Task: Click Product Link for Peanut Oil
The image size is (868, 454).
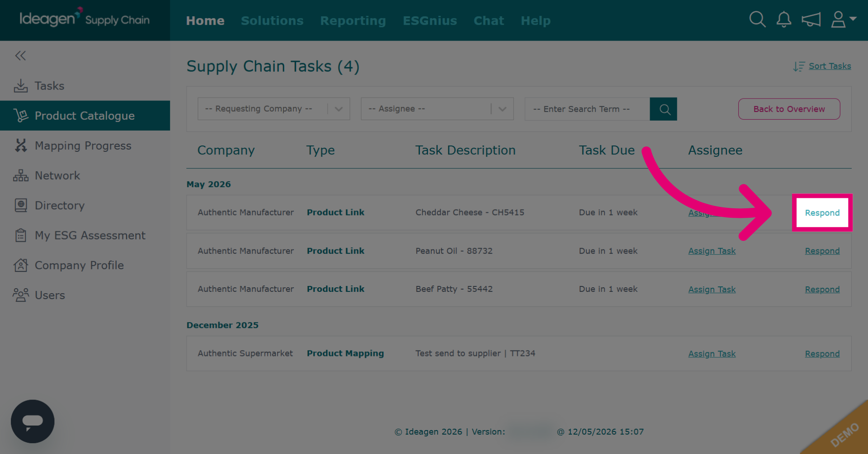Action: (335, 251)
